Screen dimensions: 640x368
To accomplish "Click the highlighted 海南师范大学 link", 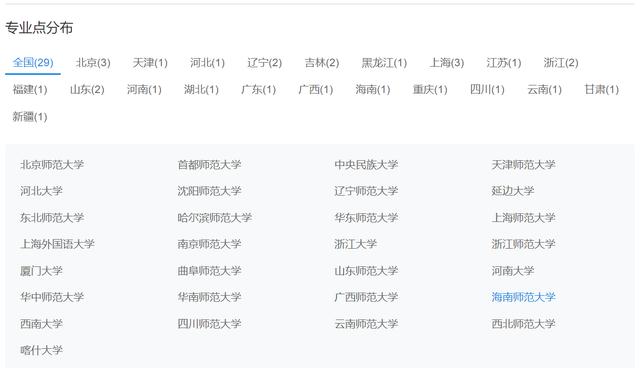I will pyautogui.click(x=523, y=297).
